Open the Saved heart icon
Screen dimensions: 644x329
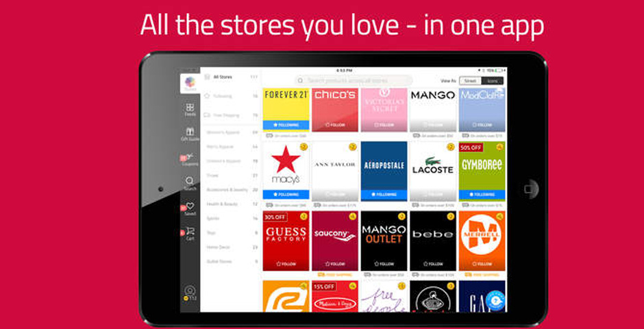tap(190, 206)
